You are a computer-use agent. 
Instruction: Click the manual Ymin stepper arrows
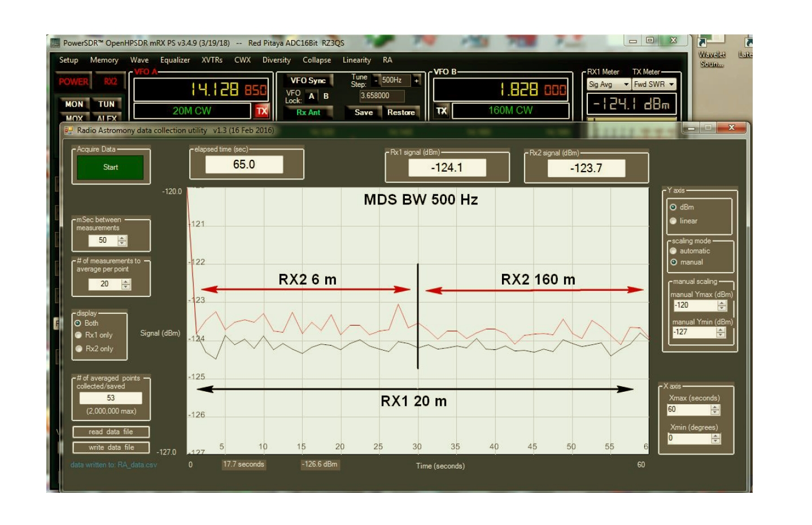[721, 333]
